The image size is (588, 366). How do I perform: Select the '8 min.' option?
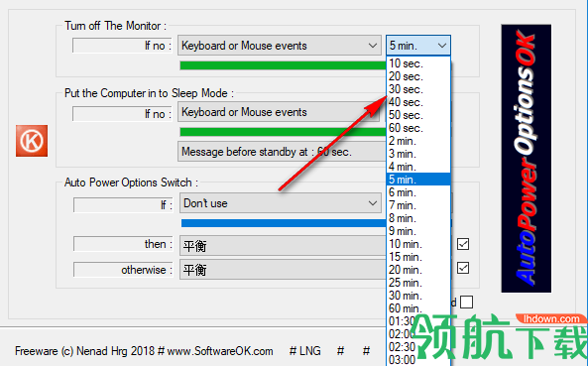coord(418,218)
